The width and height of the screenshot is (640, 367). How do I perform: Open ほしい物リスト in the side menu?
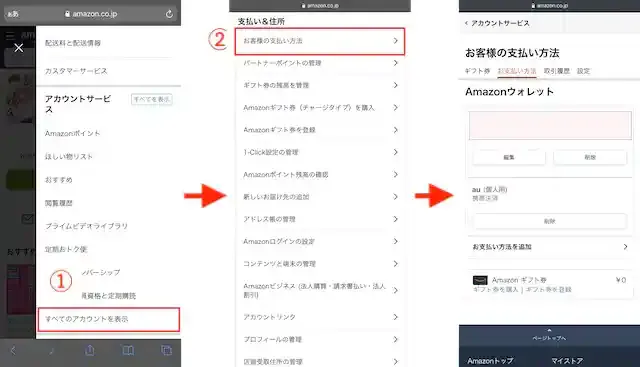tap(69, 157)
